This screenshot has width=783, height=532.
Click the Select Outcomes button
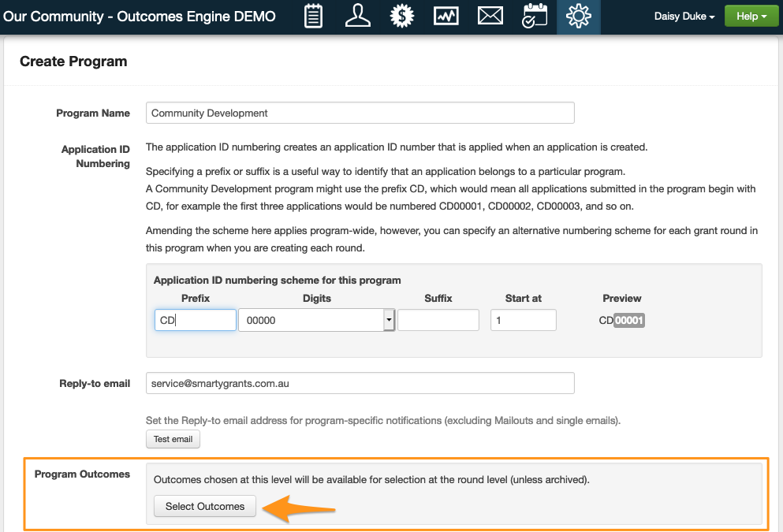pos(205,506)
